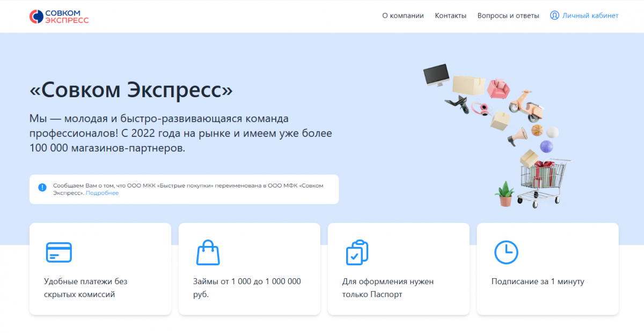This screenshot has height=333, width=644.
Task: Follow the «Подробнее» link in notice
Action: coord(102,193)
